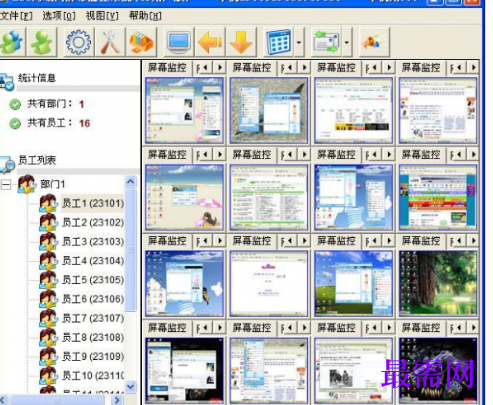
Task: Open the beach chat window screen thumbnail
Action: [x=184, y=111]
